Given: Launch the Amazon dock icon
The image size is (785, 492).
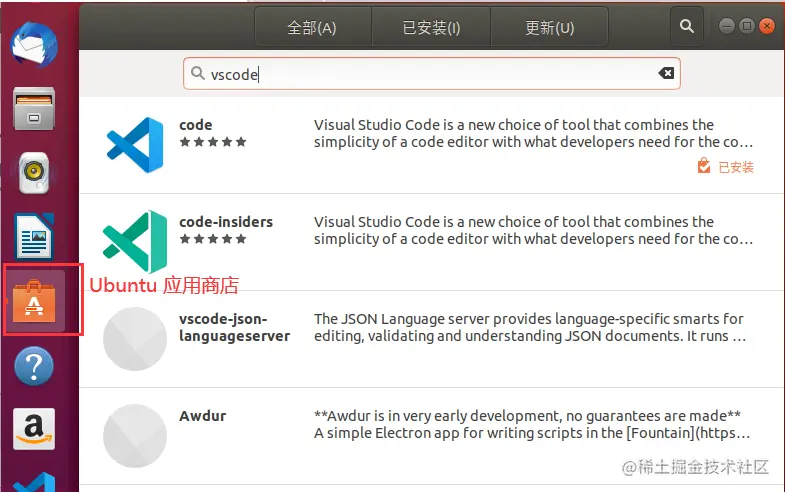Looking at the screenshot, I should tap(34, 429).
